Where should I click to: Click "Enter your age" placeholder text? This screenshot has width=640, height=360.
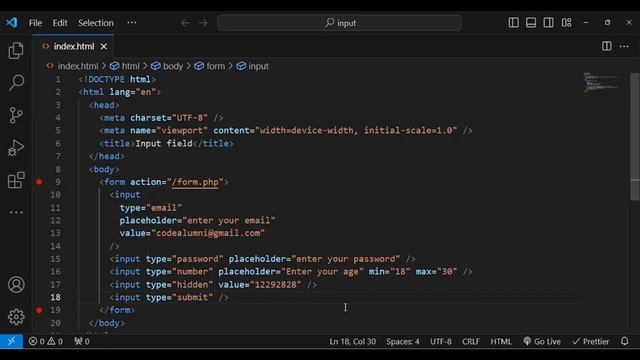pos(322,272)
